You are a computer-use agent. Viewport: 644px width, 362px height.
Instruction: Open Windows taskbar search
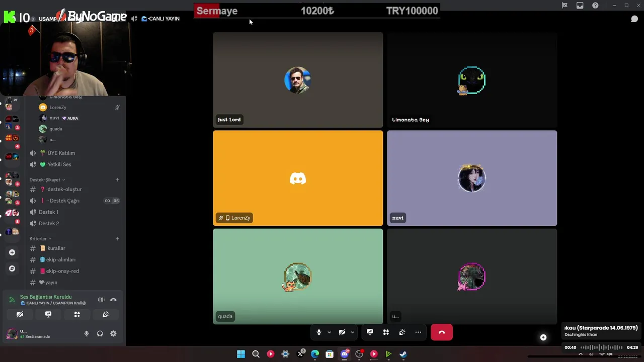(256, 354)
